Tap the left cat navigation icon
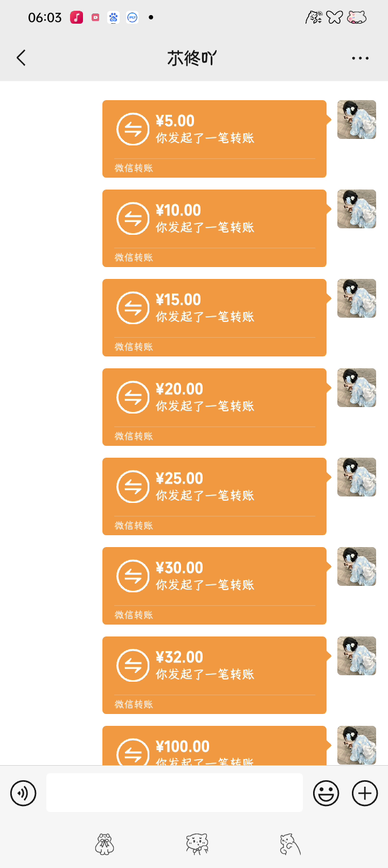This screenshot has height=868, width=388. pos(105,844)
